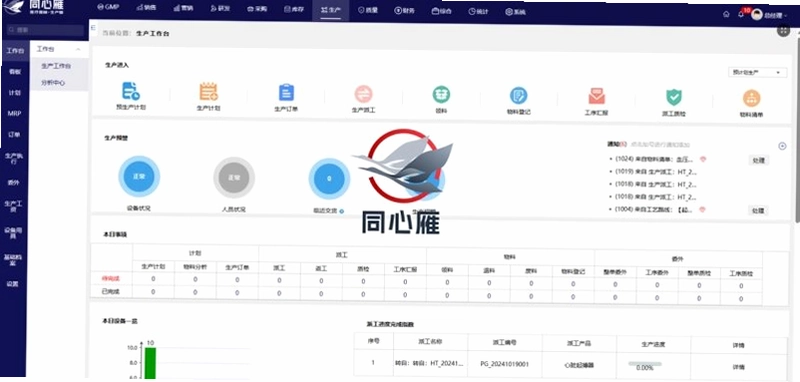
Task: Click the notification bell icon
Action: click(x=741, y=14)
